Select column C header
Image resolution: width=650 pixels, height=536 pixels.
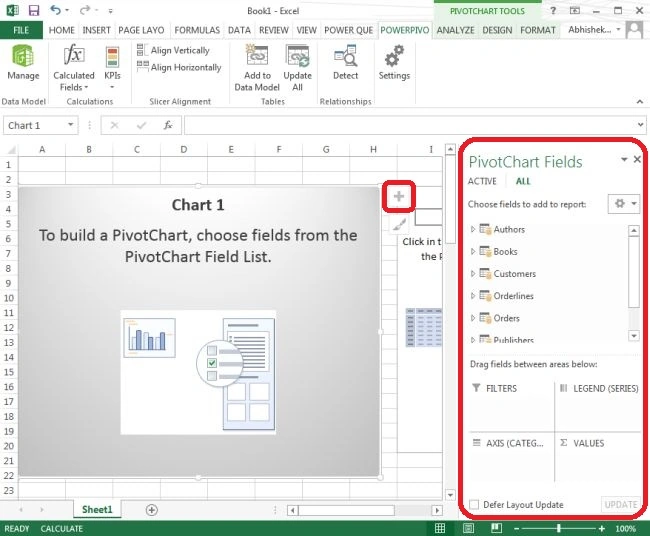[136, 149]
